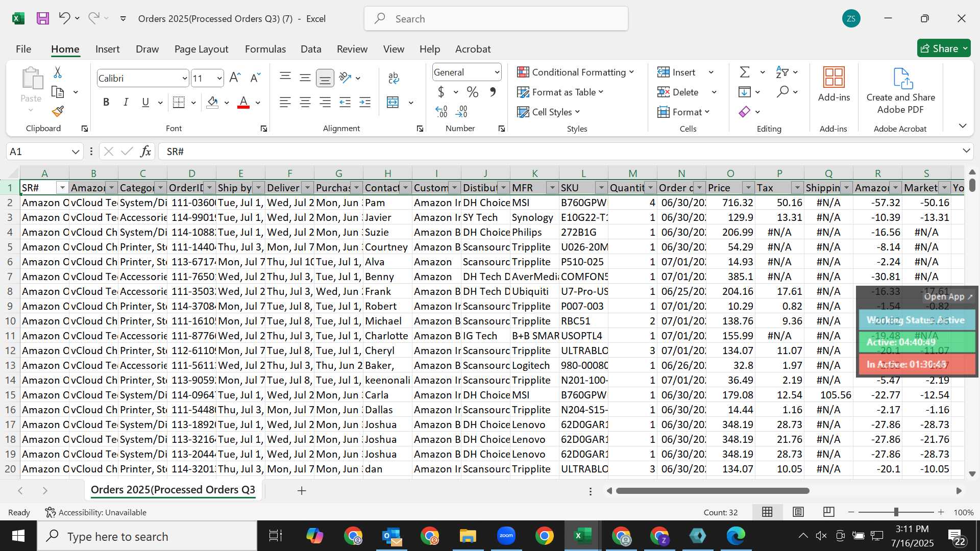Toggle Bottom Align vertical alignment

click(x=325, y=78)
